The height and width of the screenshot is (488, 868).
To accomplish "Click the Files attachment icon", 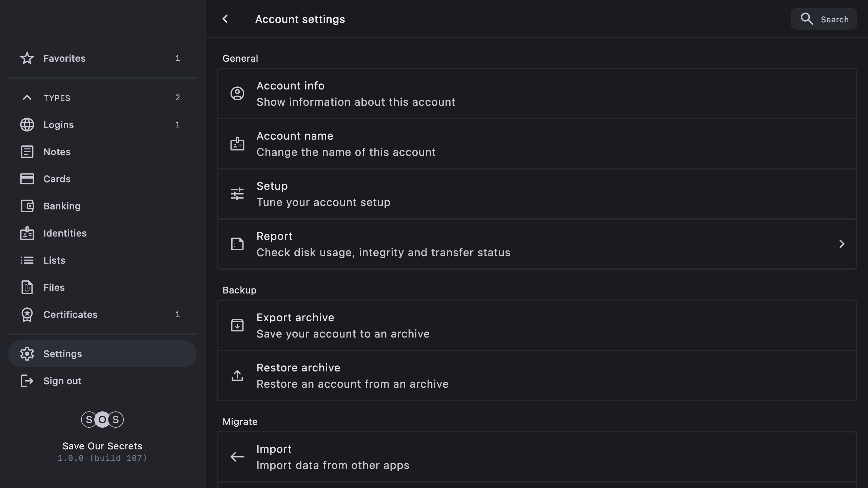I will point(27,287).
